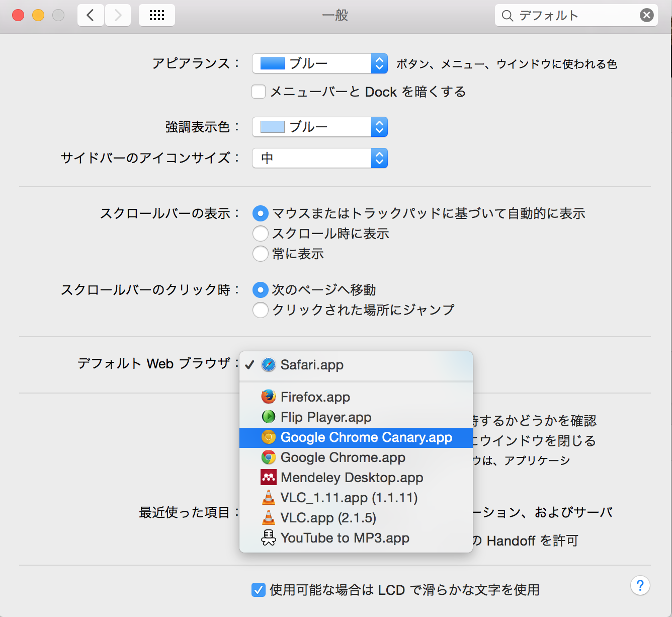
Task: Show all preferences with the grid button
Action: point(157,15)
